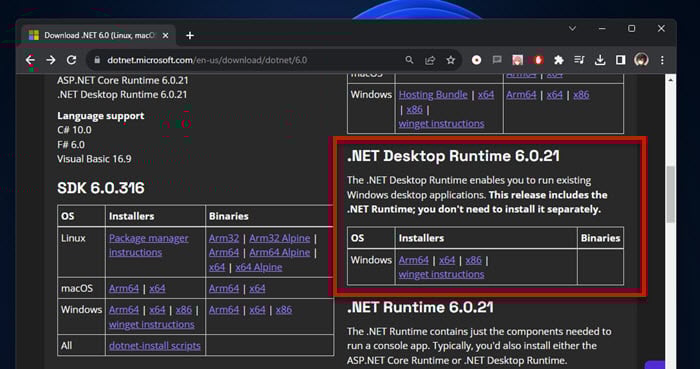Open Chrome's three-dot menu
Image resolution: width=700 pixels, height=369 pixels.
(x=662, y=60)
